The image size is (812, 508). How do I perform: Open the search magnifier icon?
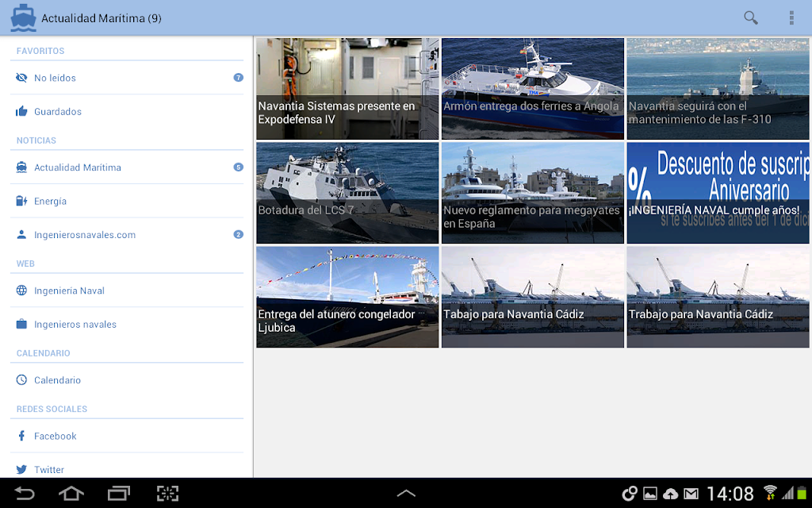pyautogui.click(x=751, y=17)
